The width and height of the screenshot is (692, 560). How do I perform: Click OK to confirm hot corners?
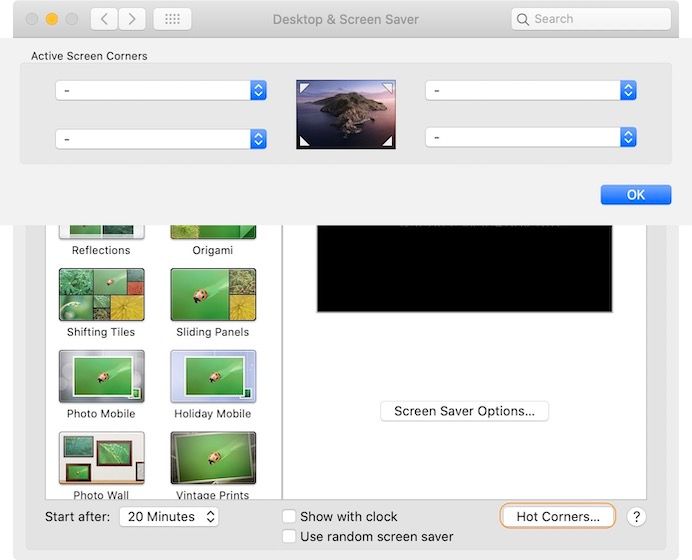(635, 195)
